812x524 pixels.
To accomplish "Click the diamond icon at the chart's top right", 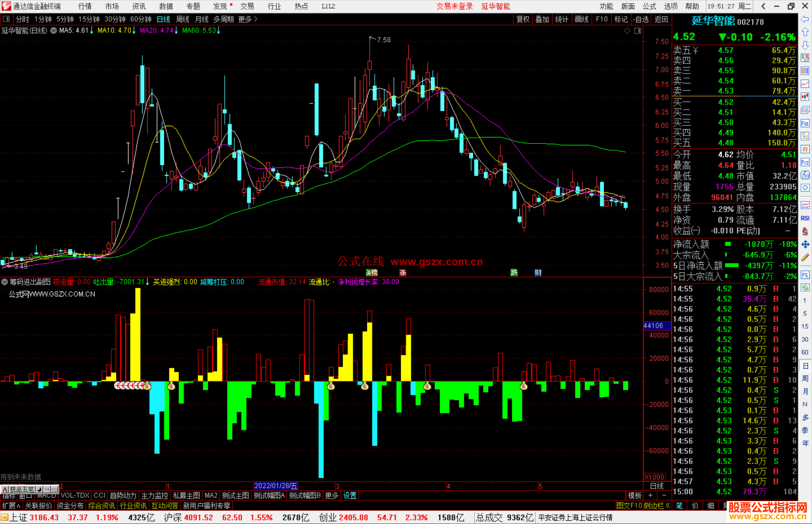I will (627, 31).
